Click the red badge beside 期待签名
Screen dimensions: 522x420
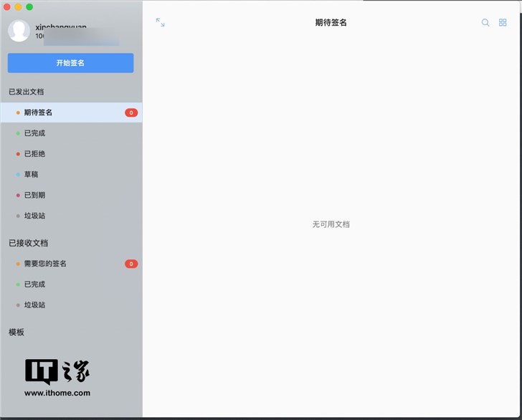pyautogui.click(x=130, y=113)
